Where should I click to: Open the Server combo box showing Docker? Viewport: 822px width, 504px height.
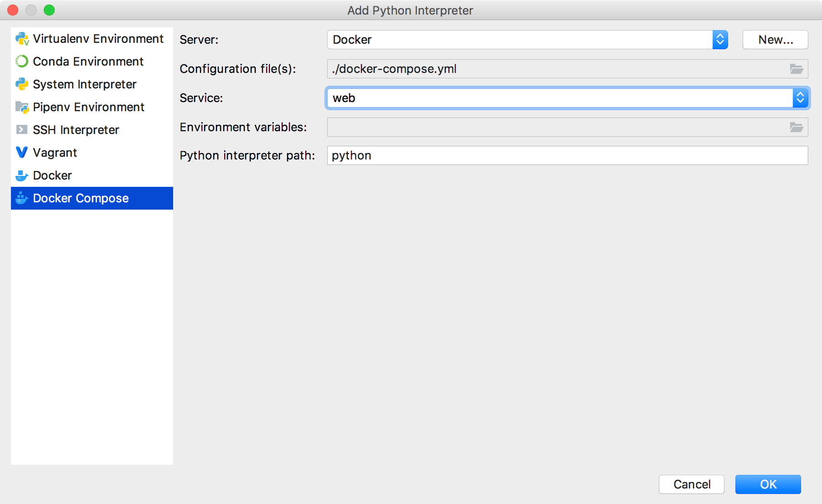(x=519, y=40)
